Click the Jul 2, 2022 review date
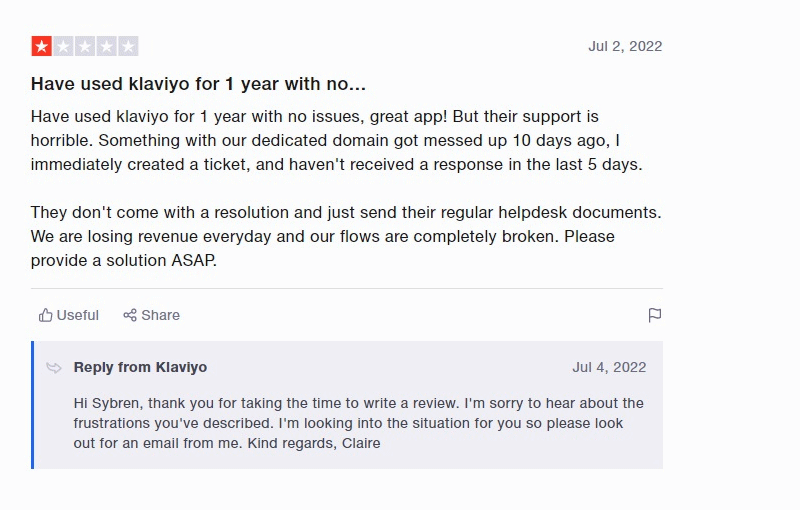The image size is (800, 510). 625,46
